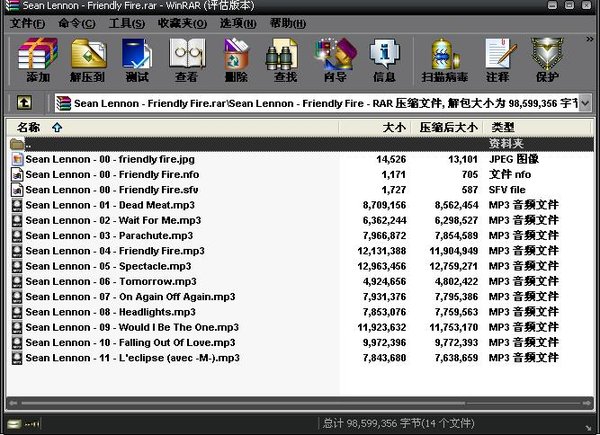
Task: Open the 查看 (View) toolbar icon
Action: (187, 60)
